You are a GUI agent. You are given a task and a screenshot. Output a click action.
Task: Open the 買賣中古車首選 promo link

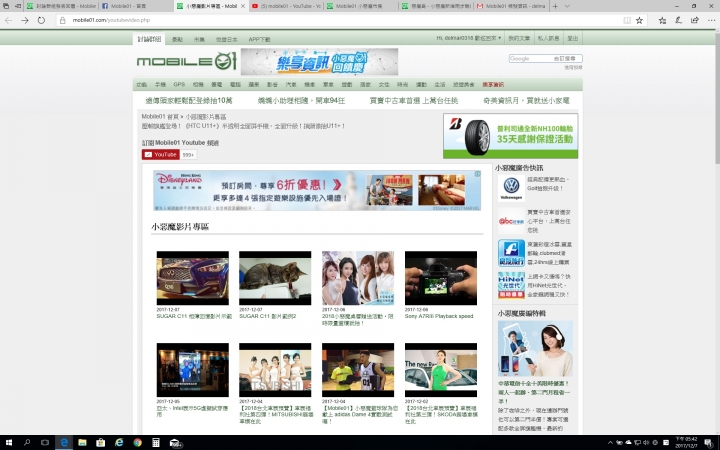pyautogui.click(x=414, y=101)
